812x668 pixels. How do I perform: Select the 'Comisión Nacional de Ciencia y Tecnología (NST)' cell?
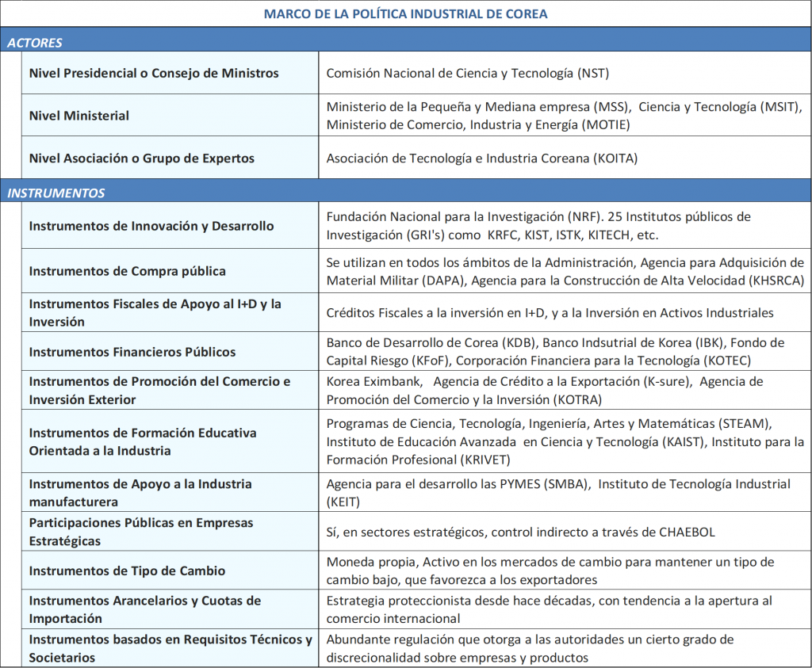[467, 73]
